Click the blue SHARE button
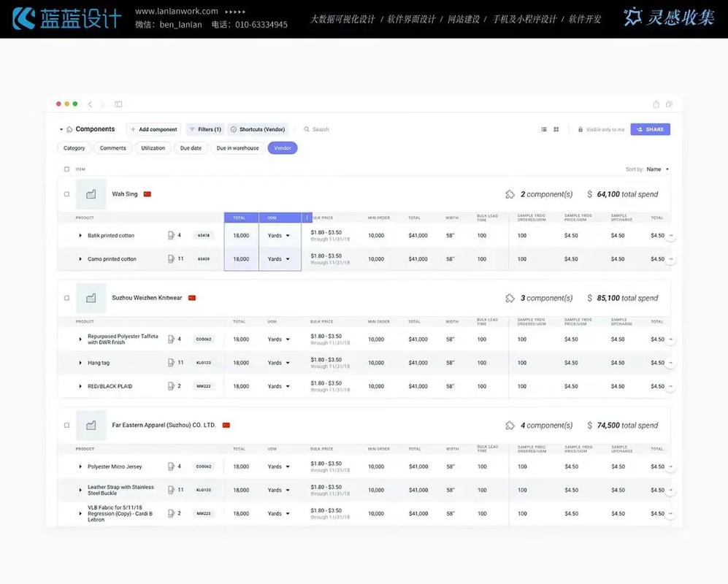The height and width of the screenshot is (584, 728). click(x=650, y=129)
